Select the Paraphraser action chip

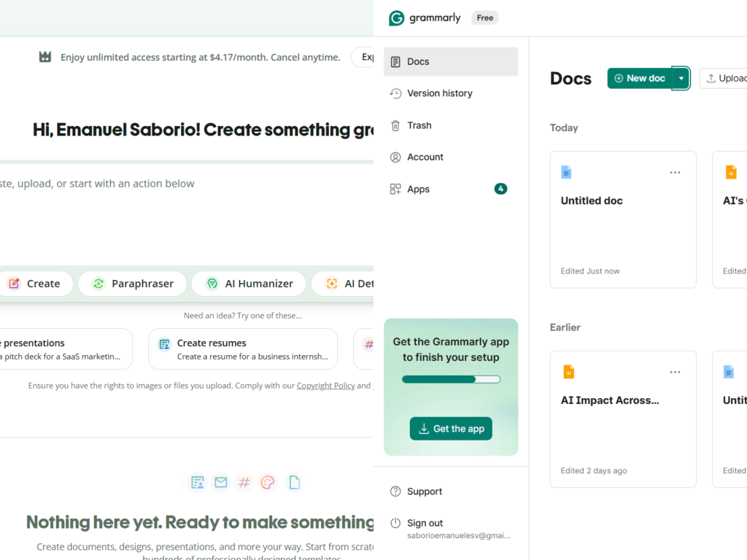[x=133, y=284]
